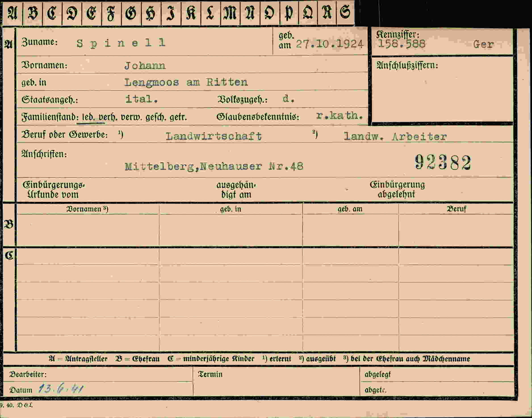532x418 pixels.
Task: Click the typed code 'Ger'
Action: 484,44
